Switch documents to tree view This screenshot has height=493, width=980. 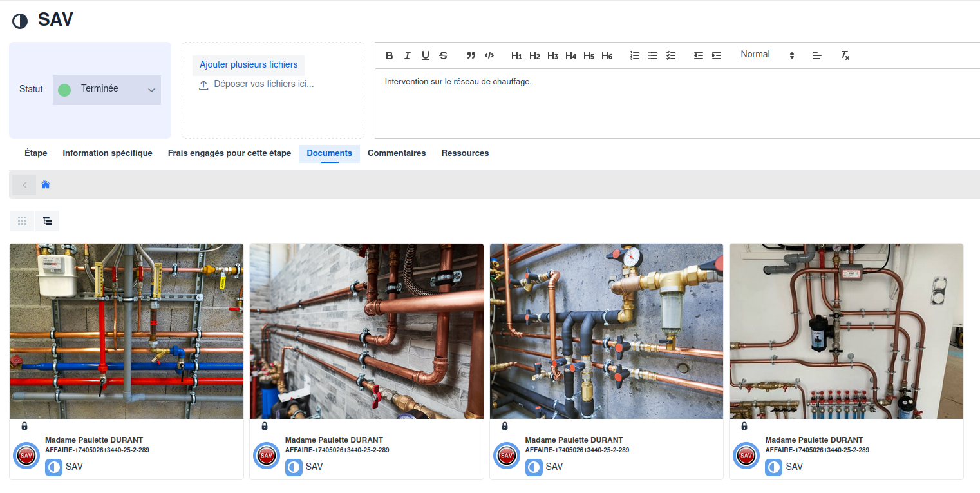click(x=47, y=221)
